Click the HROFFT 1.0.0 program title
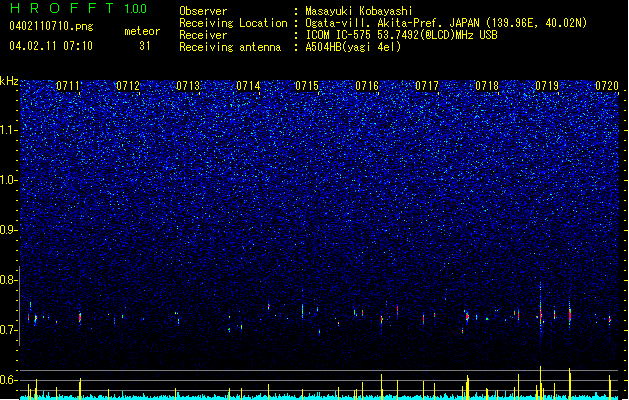The image size is (629, 400). (78, 8)
